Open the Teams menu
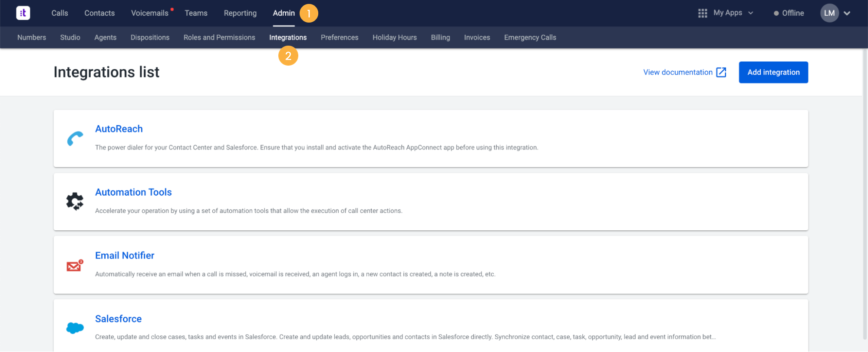 coord(196,13)
